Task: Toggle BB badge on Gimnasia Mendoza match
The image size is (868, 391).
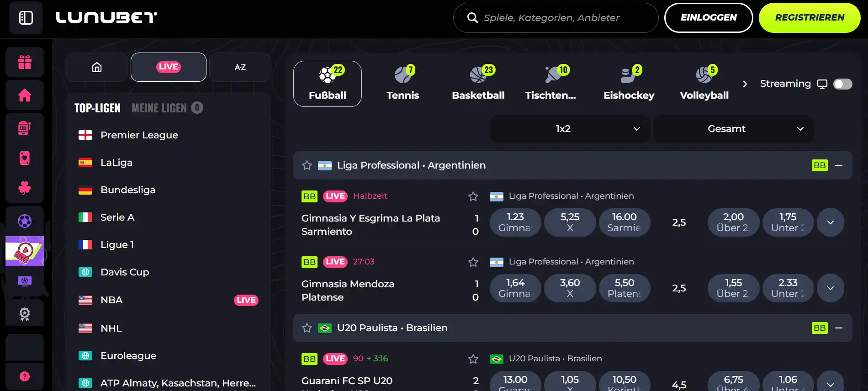Action: tap(310, 262)
